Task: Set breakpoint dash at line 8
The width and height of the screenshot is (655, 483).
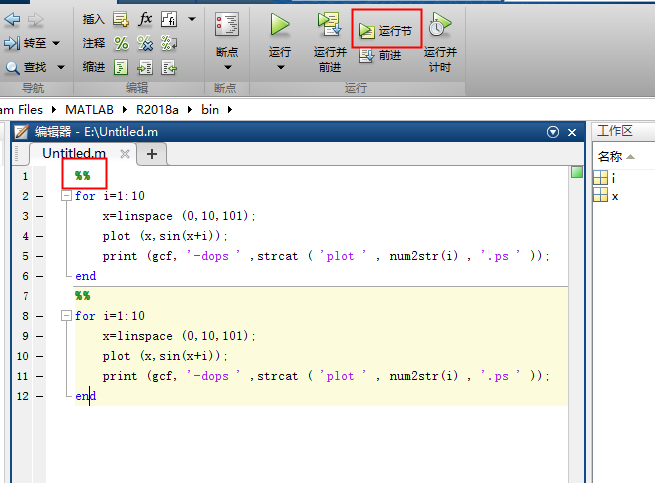Action: coord(40,316)
